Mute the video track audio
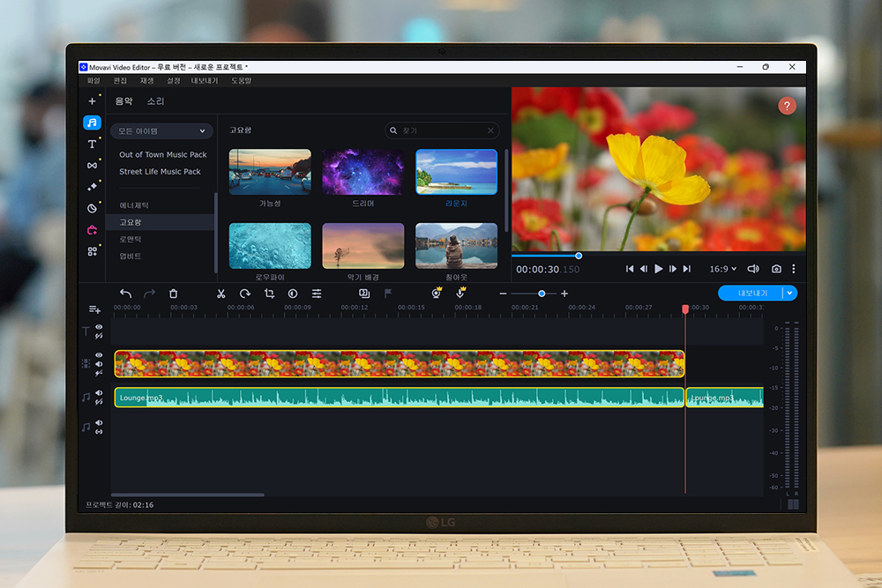Screen dimensions: 882x588 [99, 364]
